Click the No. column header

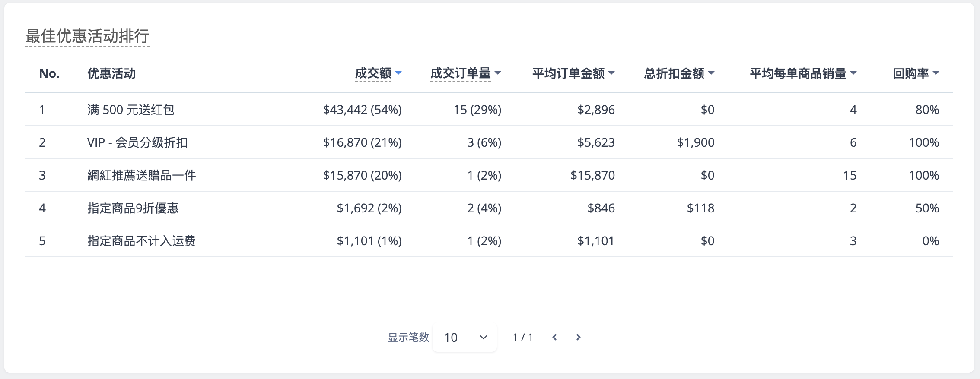tap(49, 73)
